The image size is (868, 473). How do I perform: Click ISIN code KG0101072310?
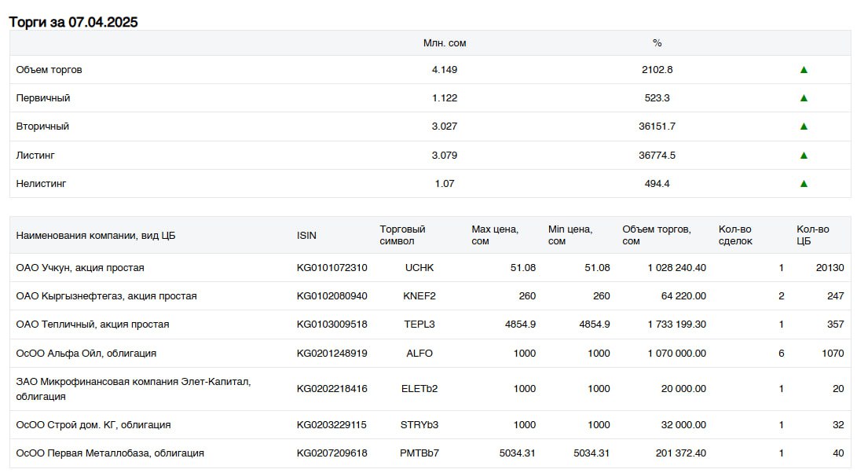coord(332,267)
